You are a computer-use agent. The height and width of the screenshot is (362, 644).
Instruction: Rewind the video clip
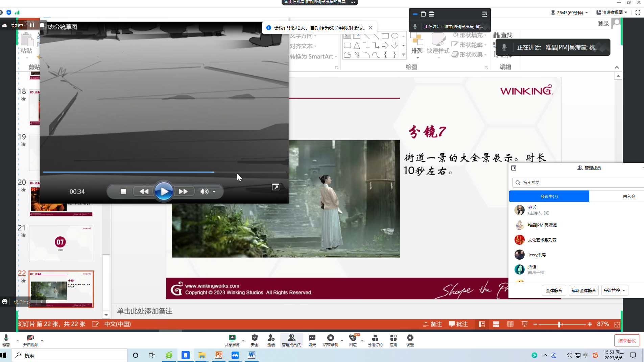click(144, 191)
